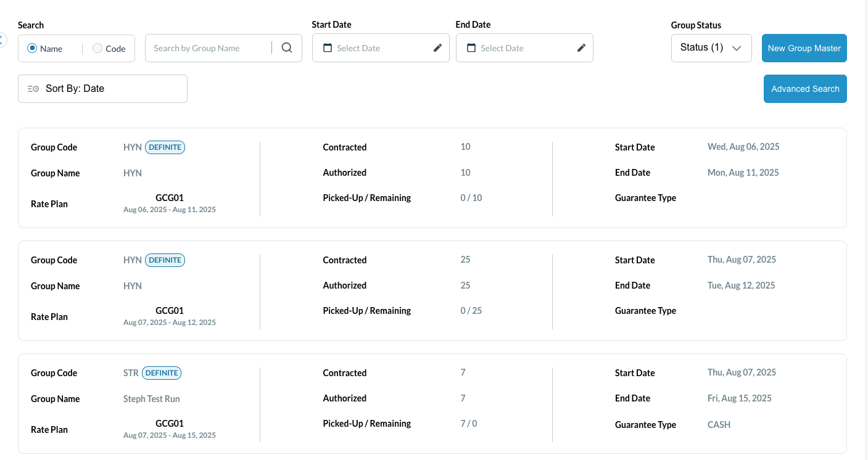
Task: Open the Status (1) dropdown
Action: 701,47
